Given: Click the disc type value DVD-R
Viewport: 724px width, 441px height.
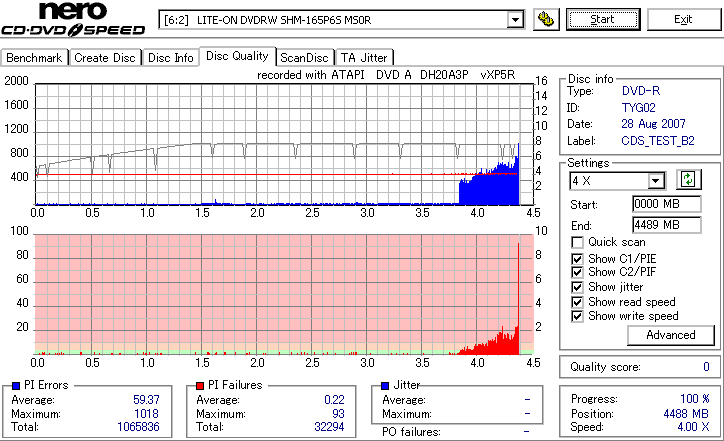Looking at the screenshot, I should click(641, 91).
